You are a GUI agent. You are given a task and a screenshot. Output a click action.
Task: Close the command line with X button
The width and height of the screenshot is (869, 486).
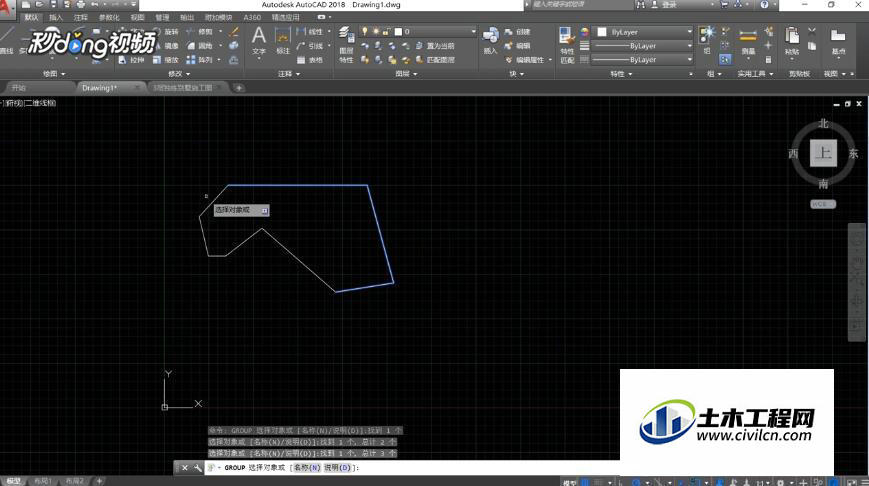pyautogui.click(x=185, y=468)
